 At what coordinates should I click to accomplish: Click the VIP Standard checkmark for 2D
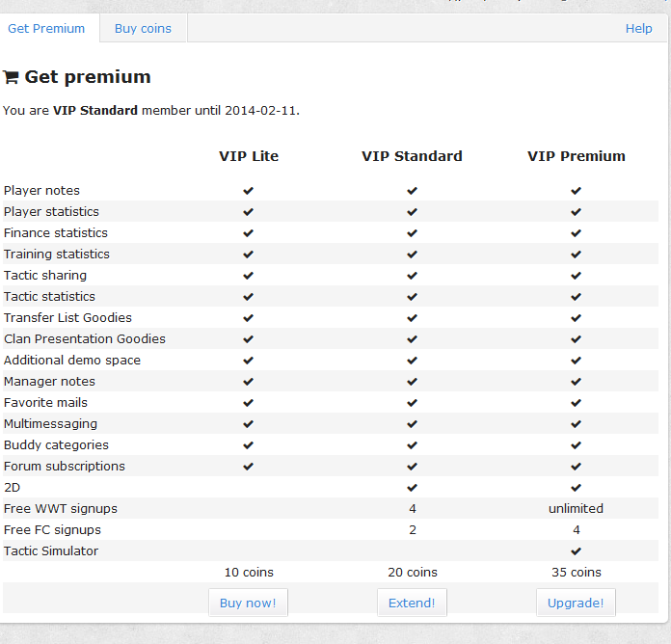(x=412, y=488)
